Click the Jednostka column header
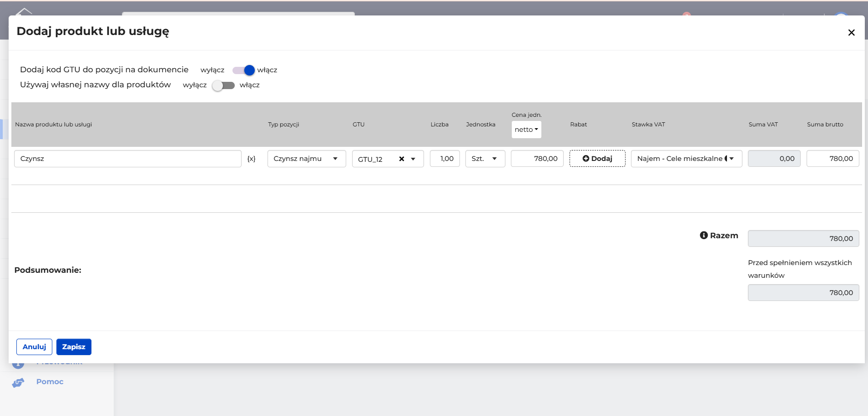 point(481,125)
